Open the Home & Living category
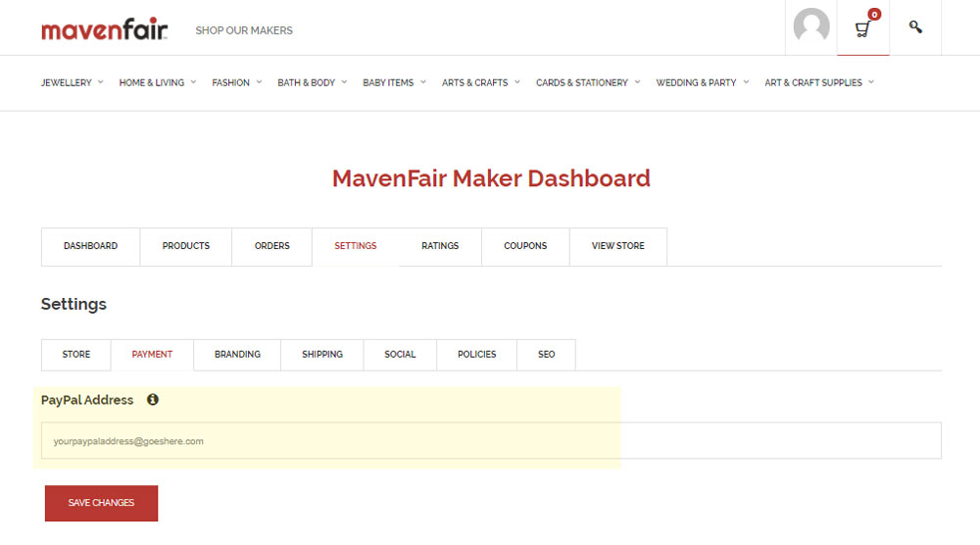This screenshot has height=545, width=980. 151,82
